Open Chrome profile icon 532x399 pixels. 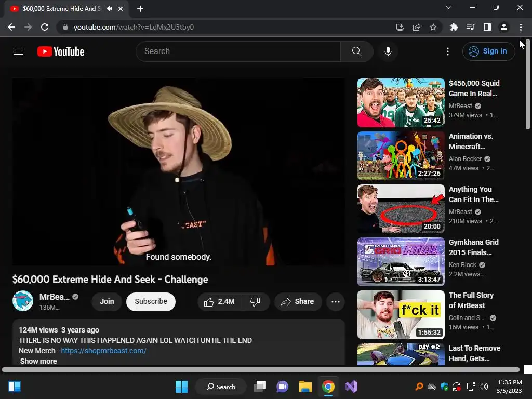[504, 27]
